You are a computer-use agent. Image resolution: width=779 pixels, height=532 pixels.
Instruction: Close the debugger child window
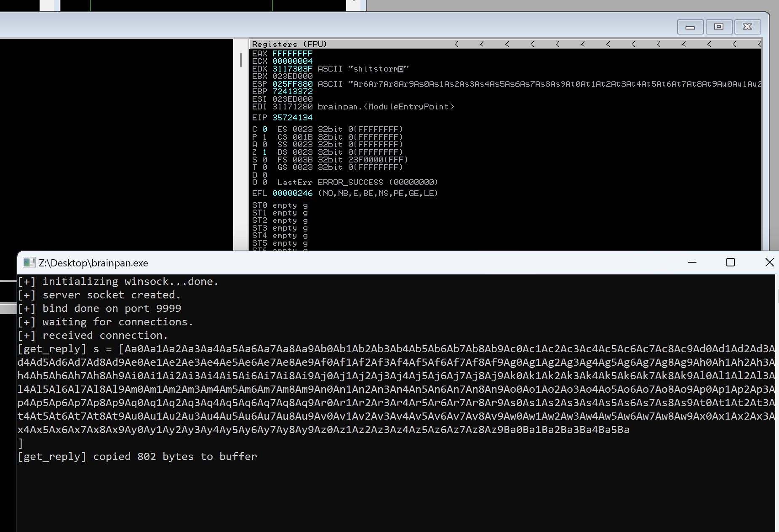(747, 27)
